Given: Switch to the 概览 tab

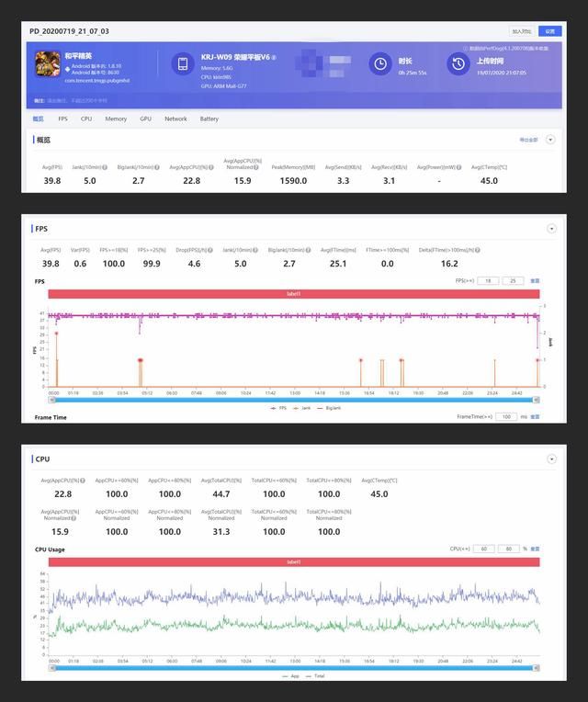Looking at the screenshot, I should click(38, 119).
